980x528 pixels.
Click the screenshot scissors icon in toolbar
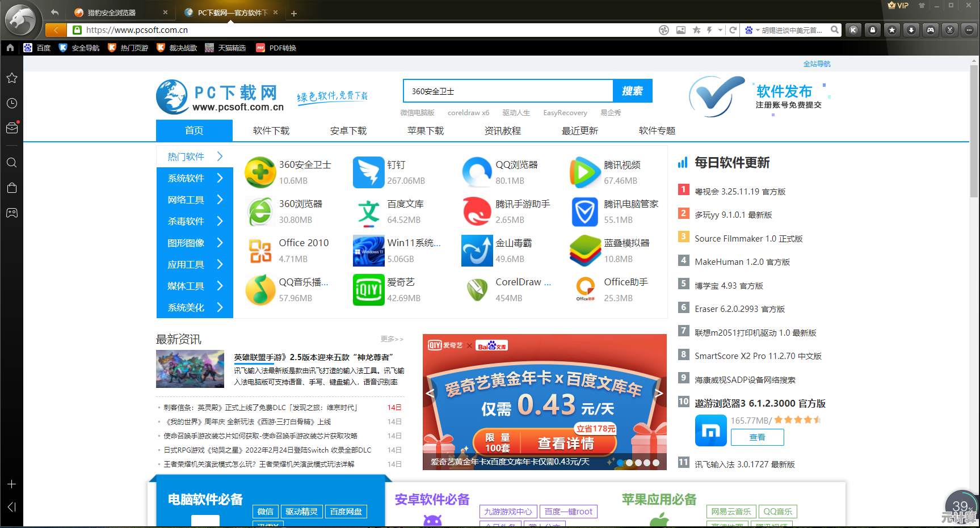950,30
